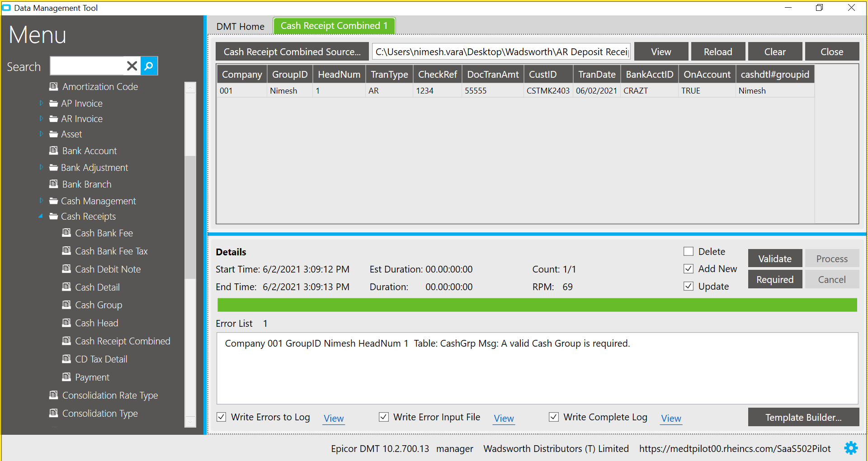868x461 pixels.
Task: Click the View button beside file path
Action: click(x=661, y=52)
